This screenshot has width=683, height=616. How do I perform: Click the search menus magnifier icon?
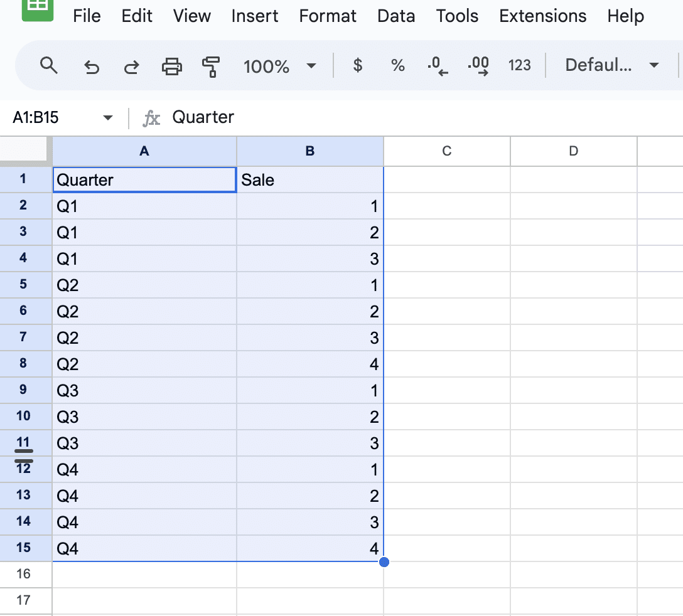(48, 65)
